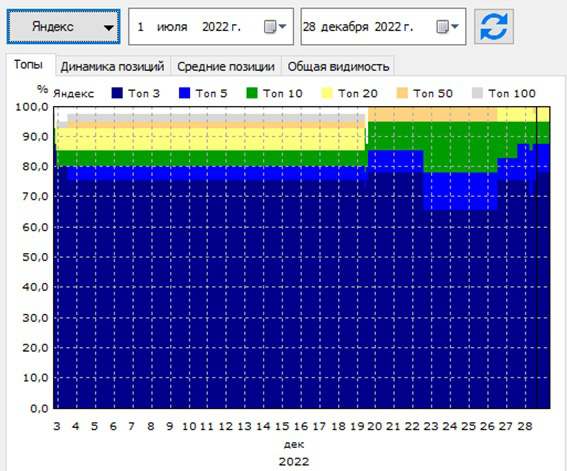The width and height of the screenshot is (567, 471).
Task: Expand the Яндекс search engine dropdown
Action: 63,27
